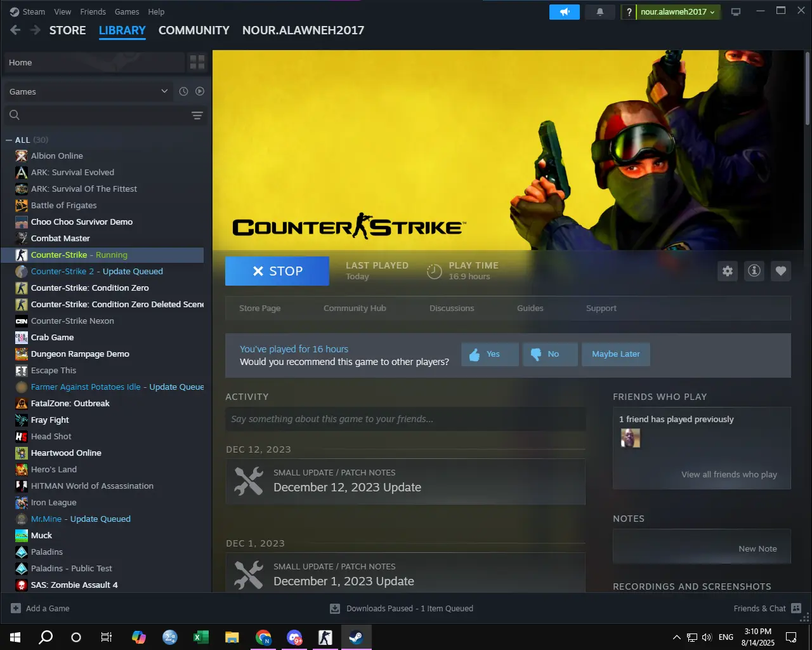The image size is (812, 650).
Task: Click the announcements megaphone icon
Action: 564,12
